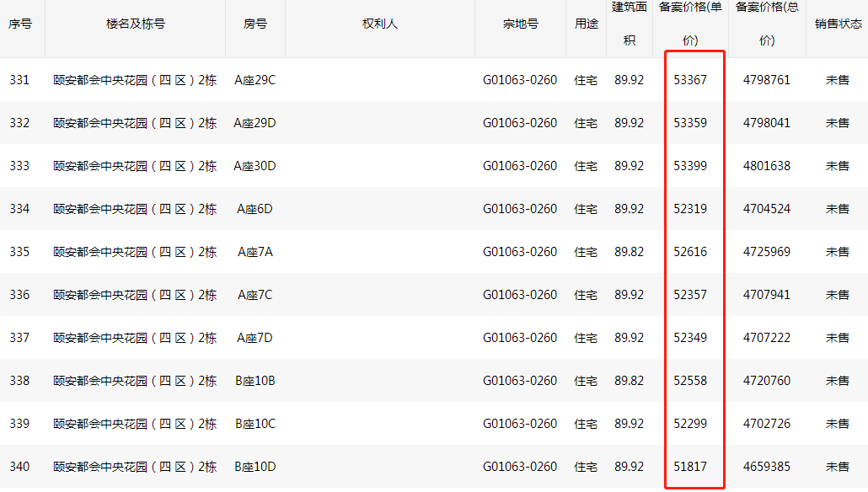
Task: Click 未售 status in row 335
Action: click(x=838, y=252)
